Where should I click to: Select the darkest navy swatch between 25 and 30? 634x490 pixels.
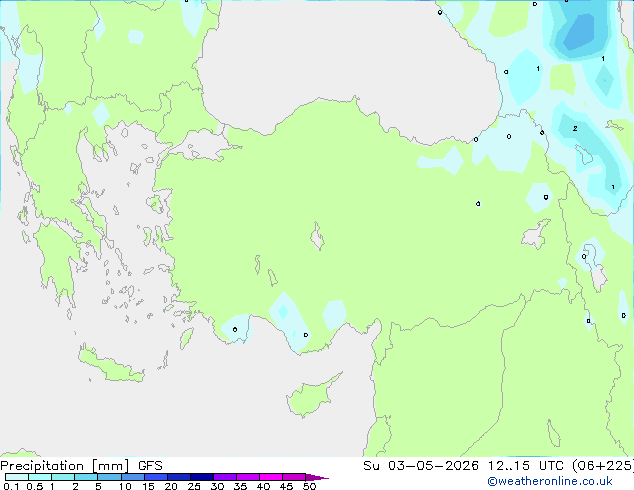tap(201, 477)
